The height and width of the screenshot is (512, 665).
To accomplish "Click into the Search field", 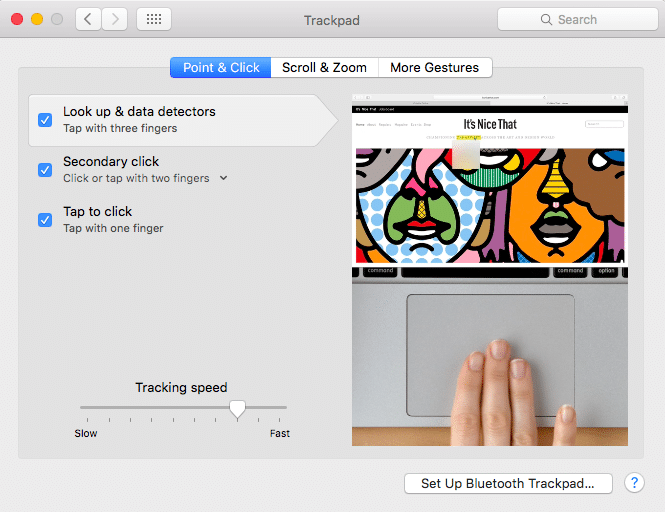I will tap(577, 19).
